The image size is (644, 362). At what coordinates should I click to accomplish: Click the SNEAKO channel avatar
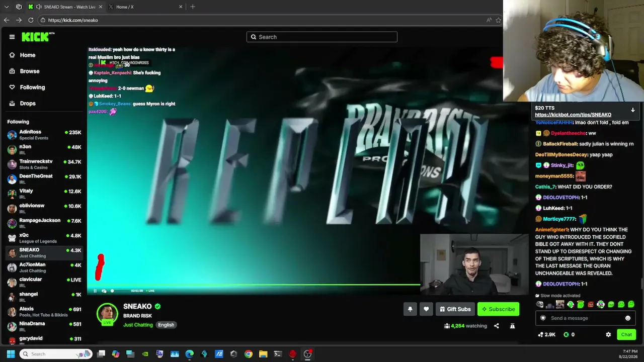(x=107, y=314)
